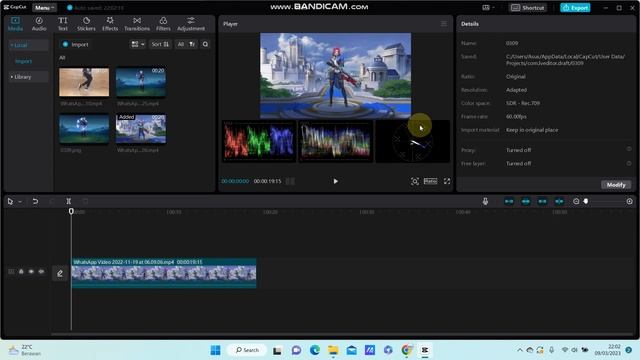640x360 pixels.
Task: Click the vectorscope display
Action: click(x=413, y=141)
